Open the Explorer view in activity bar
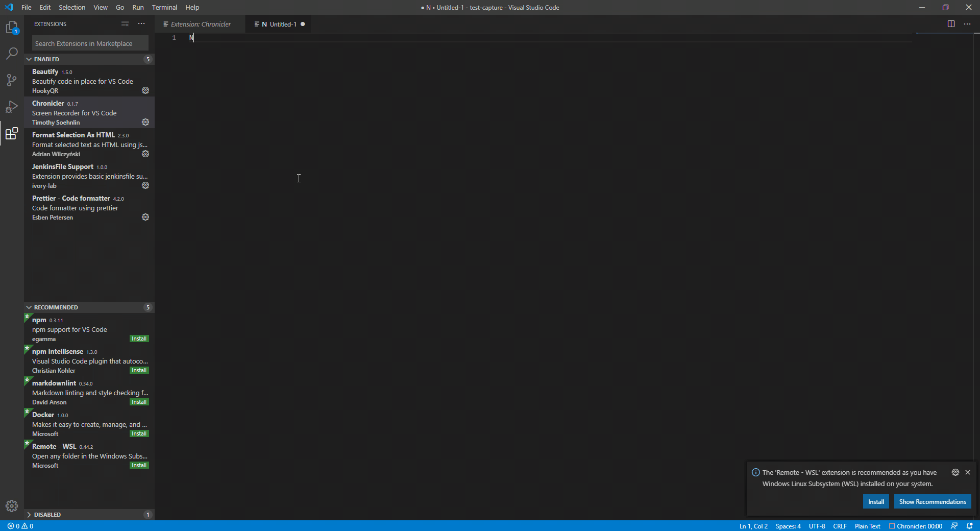Screen dimensions: 980x531 pyautogui.click(x=12, y=27)
